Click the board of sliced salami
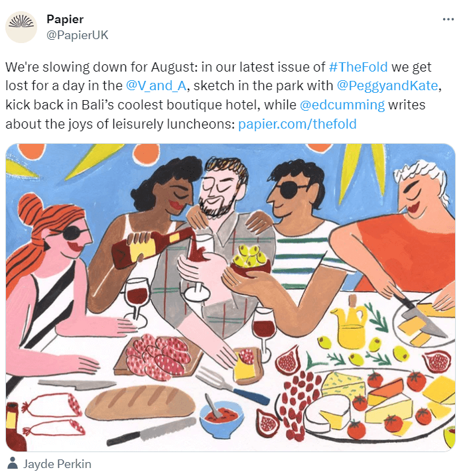 [158, 357]
